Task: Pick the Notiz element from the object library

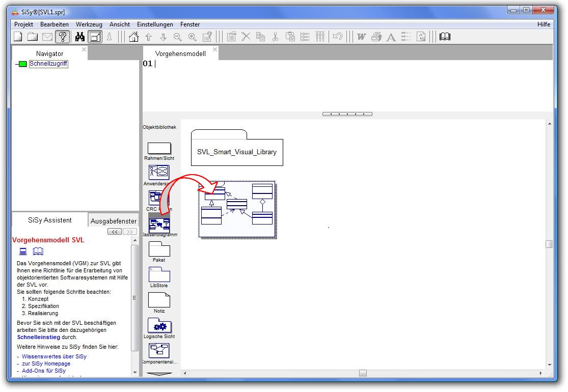Action: coord(159,300)
